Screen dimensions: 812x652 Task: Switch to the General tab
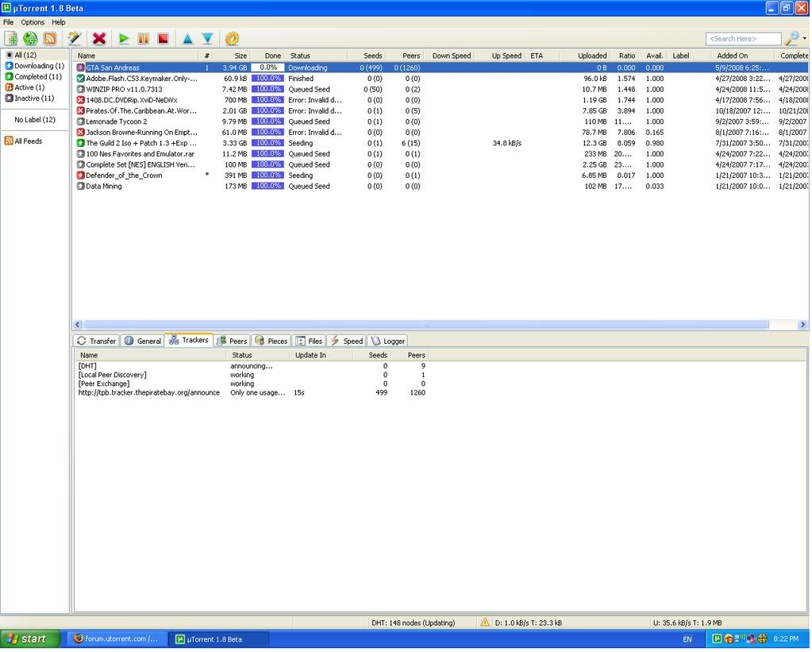143,341
